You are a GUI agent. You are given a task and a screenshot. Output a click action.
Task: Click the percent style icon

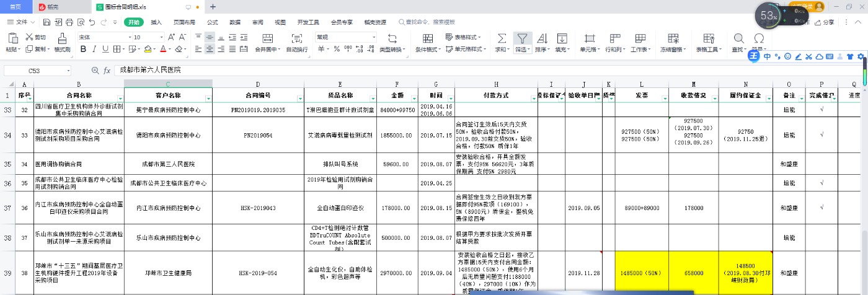pos(337,49)
